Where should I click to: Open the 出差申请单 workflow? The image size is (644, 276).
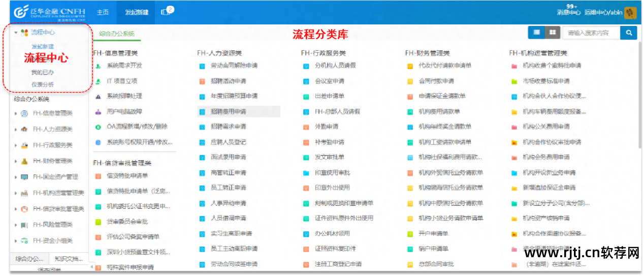(329, 96)
